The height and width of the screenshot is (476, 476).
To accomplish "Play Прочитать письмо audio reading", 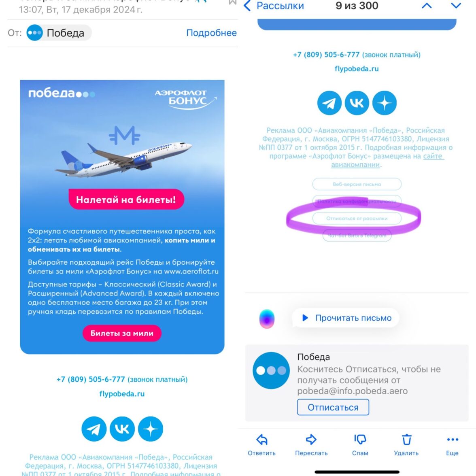I will pyautogui.click(x=346, y=318).
